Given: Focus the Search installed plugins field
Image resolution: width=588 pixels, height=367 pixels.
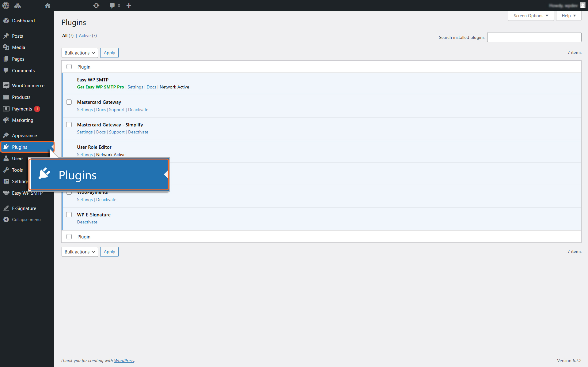Looking at the screenshot, I should pos(534,37).
